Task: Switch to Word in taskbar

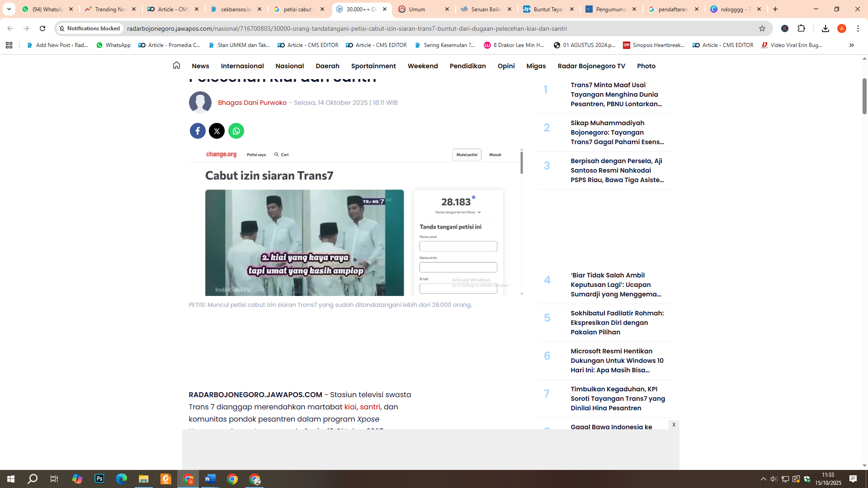Action: pyautogui.click(x=210, y=479)
